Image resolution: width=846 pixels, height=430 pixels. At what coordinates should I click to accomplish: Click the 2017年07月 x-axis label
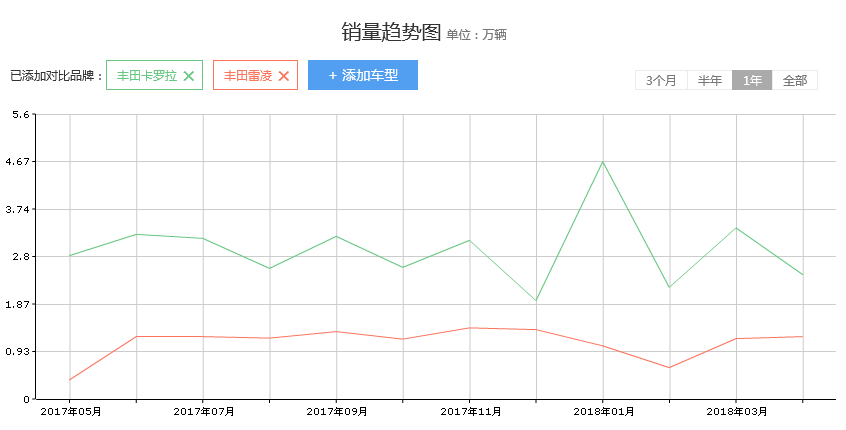[203, 411]
